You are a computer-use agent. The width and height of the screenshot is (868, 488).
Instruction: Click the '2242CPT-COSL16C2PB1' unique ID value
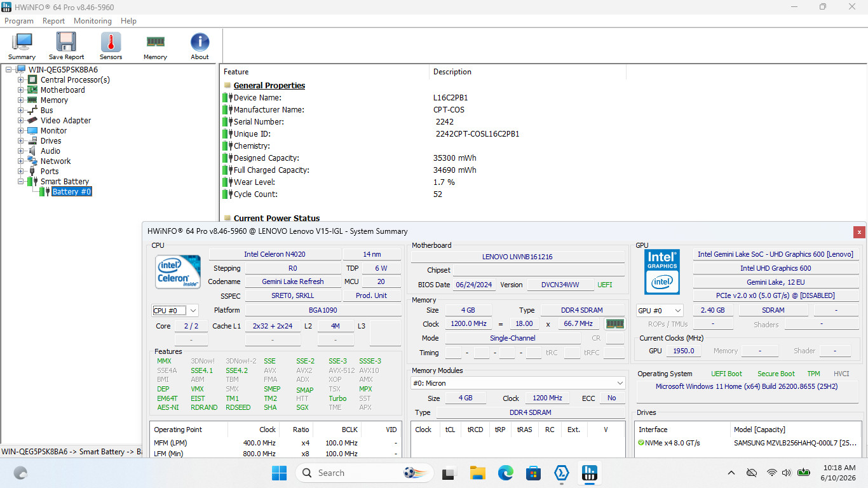coord(477,134)
